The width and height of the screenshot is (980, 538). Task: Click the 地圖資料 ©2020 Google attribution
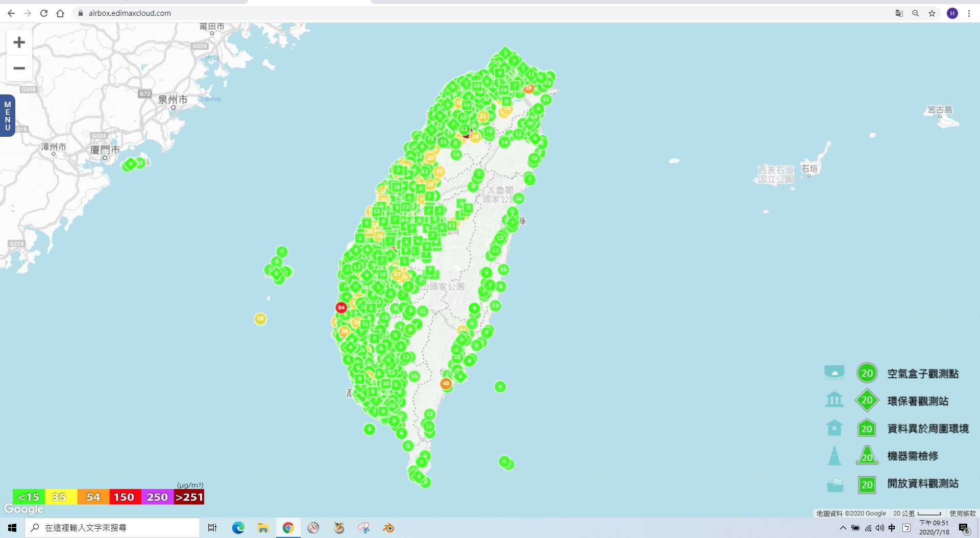851,513
